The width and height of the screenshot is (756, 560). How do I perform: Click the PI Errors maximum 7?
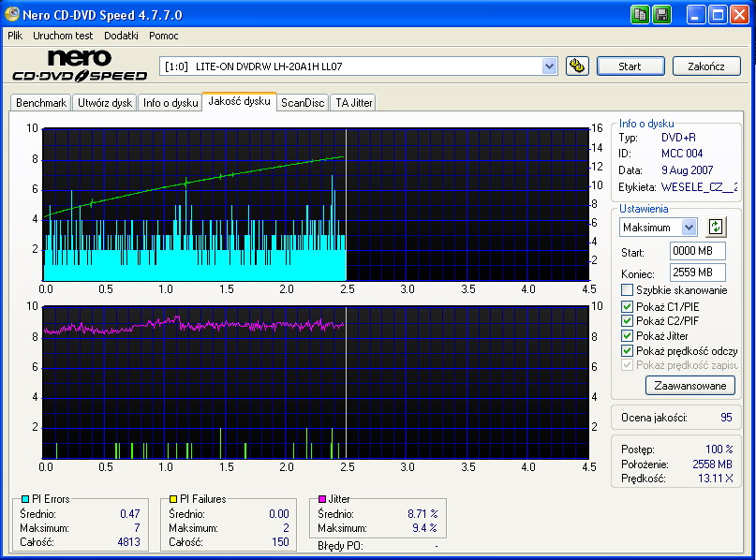(137, 528)
